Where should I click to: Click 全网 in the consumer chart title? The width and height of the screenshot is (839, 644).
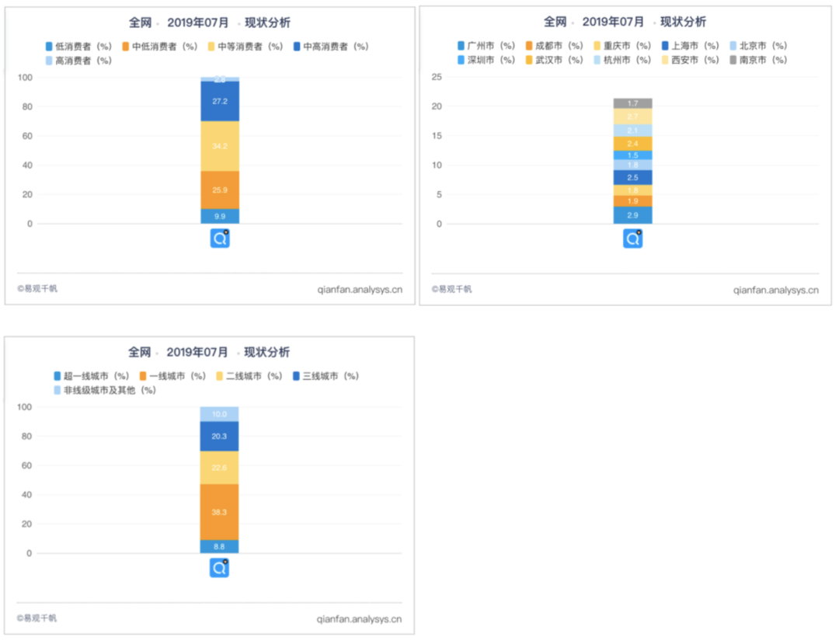pyautogui.click(x=140, y=23)
